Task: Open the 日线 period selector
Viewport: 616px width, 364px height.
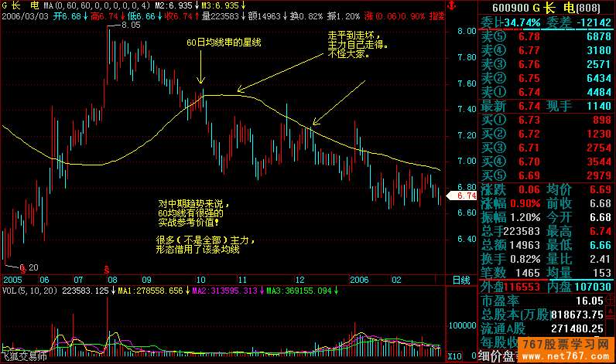Action: pyautogui.click(x=460, y=279)
